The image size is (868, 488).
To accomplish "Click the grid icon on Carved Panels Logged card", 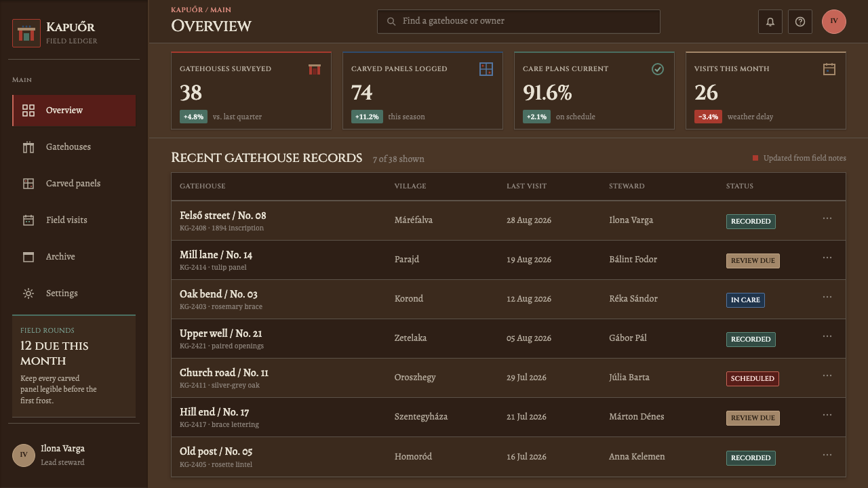I will pos(486,69).
